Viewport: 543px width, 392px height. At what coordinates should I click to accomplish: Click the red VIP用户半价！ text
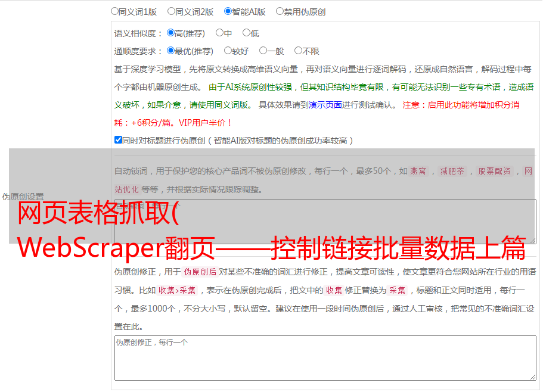[x=206, y=123]
